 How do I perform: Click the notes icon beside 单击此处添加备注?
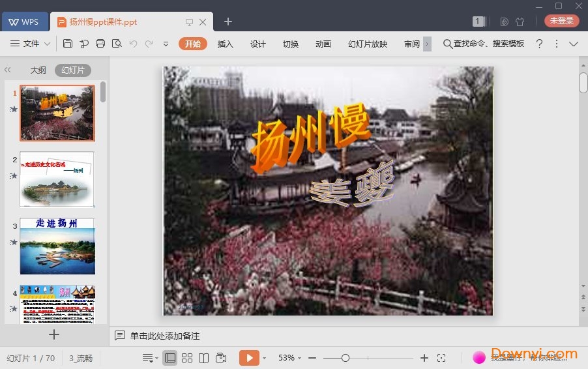(120, 335)
